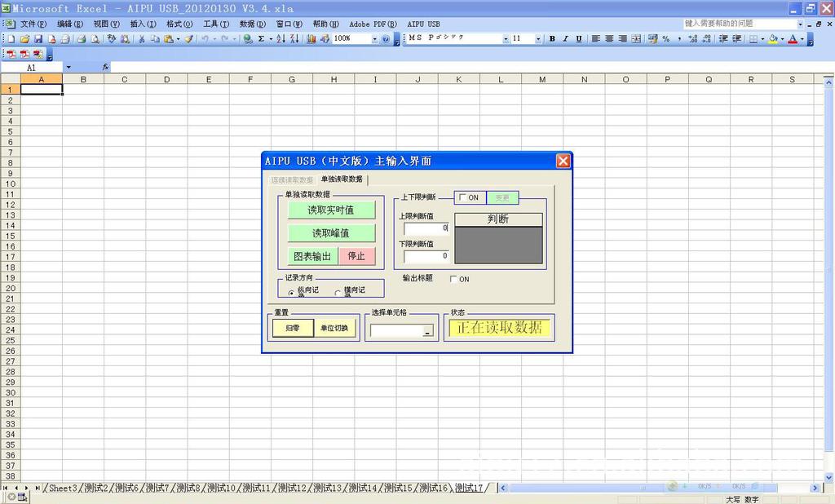Sort descending with the Z-A icon
The height and width of the screenshot is (504, 835).
point(294,39)
